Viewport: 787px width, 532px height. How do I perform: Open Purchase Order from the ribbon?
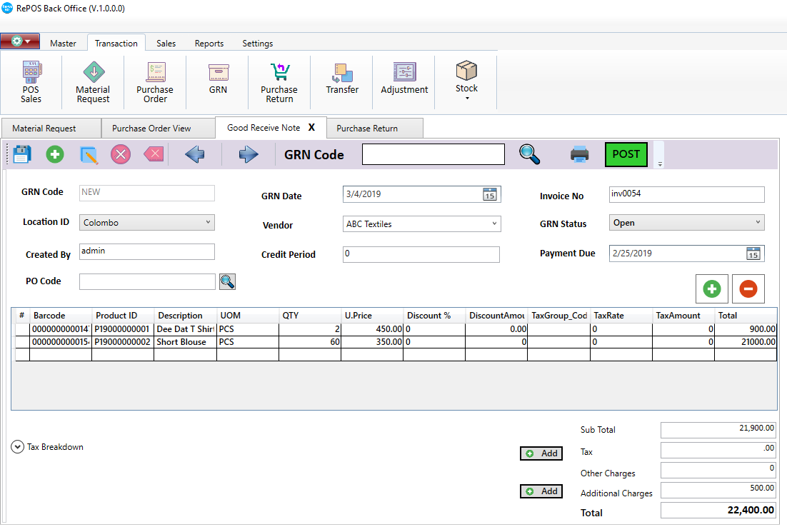pos(154,82)
